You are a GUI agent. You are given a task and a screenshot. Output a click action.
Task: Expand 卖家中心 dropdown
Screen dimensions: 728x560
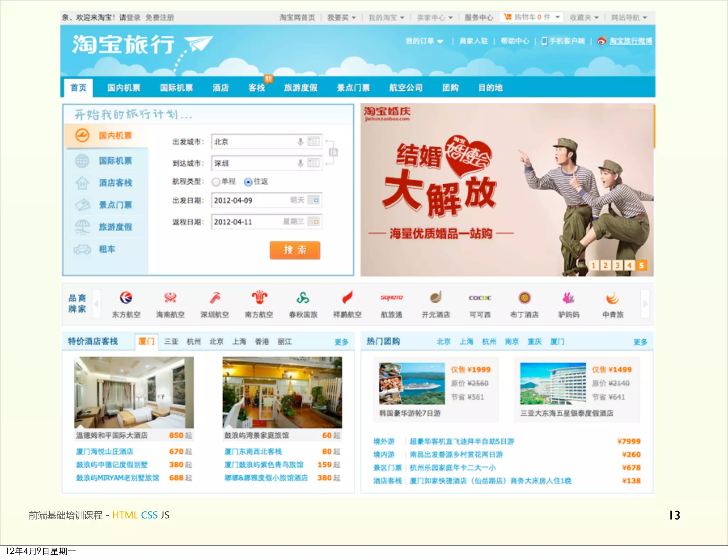pos(450,17)
